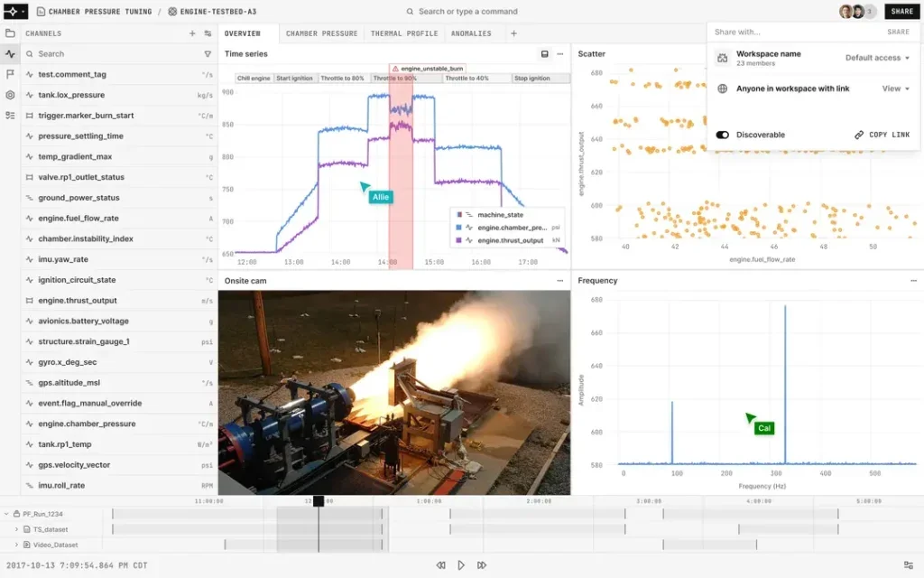Open Time series panel three-dot menu
This screenshot has width=924, height=578.
[560, 54]
